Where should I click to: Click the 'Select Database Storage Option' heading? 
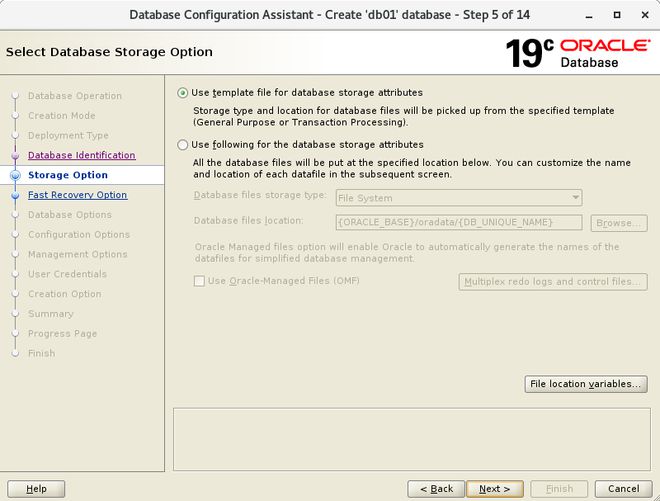pos(109,52)
